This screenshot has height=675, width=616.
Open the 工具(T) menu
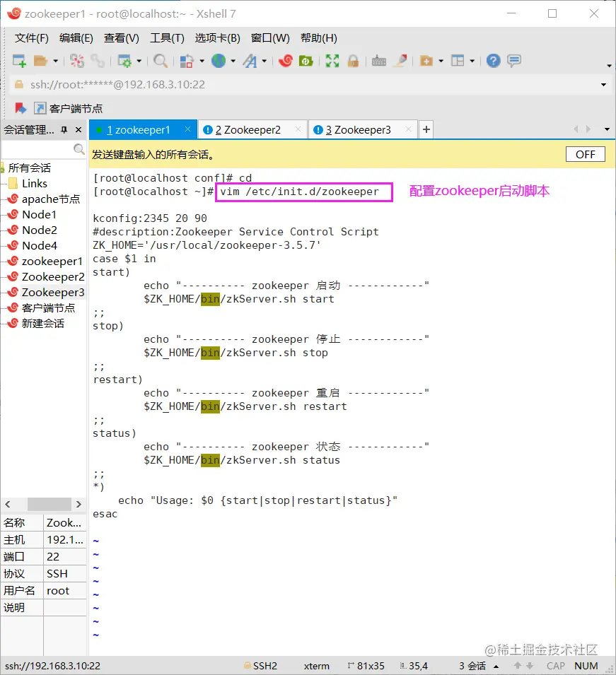coord(167,38)
